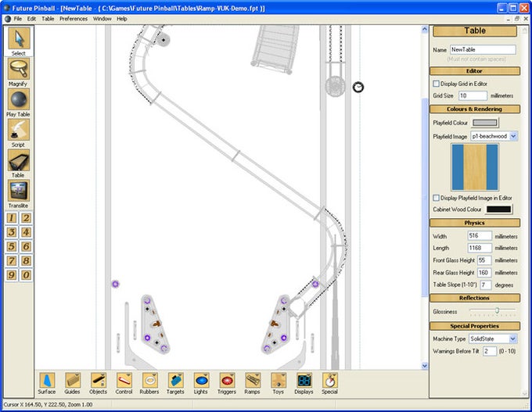Screen dimensions: 532x412
Task: Enable Display Grid in Editor checkbox
Action: tap(437, 84)
